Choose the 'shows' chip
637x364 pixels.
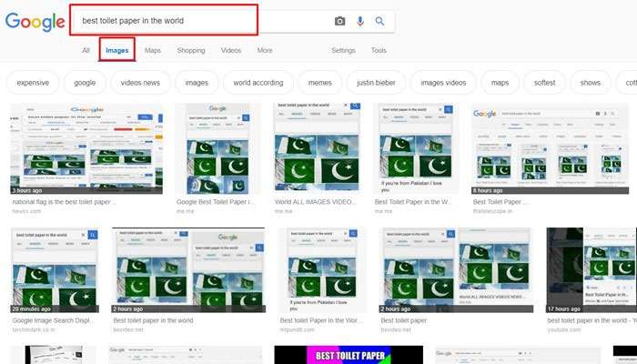pyautogui.click(x=591, y=83)
